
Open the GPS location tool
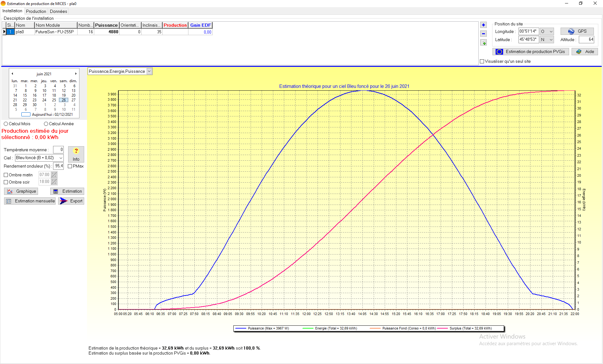coord(577,31)
